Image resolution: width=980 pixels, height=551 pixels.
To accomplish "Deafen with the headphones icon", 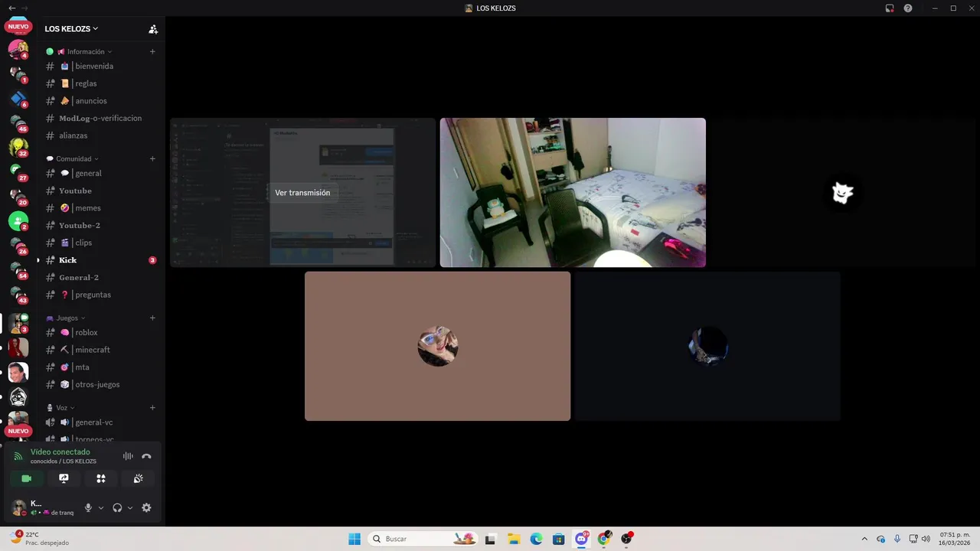I will (x=117, y=507).
